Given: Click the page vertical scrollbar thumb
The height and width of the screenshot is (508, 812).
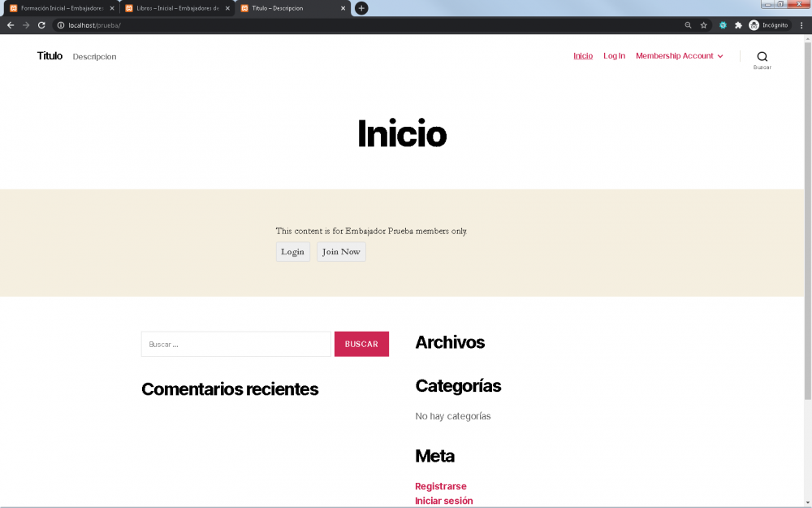Looking at the screenshot, I should click(x=807, y=220).
